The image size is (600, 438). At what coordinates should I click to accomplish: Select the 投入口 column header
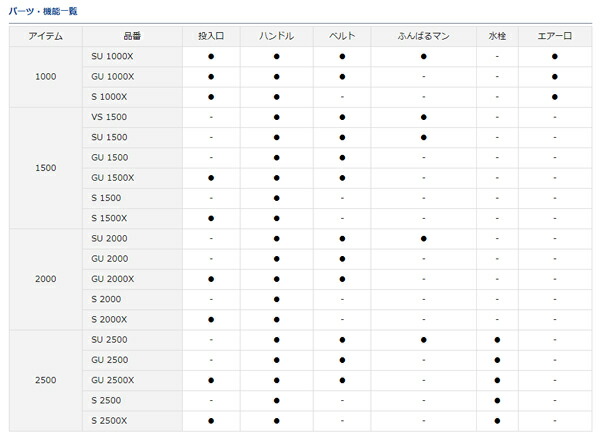coord(211,36)
